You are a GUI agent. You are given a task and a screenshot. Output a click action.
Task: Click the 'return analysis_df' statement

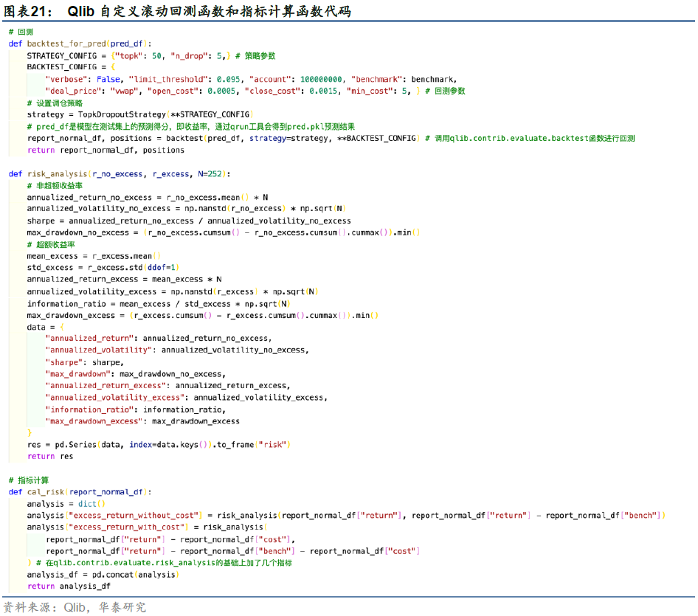tap(69, 586)
